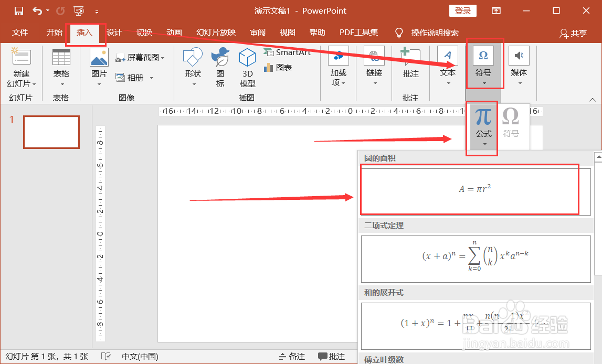Image resolution: width=602 pixels, height=364 pixels.
Task: Open the 形状 shapes gallery
Action: (193, 68)
